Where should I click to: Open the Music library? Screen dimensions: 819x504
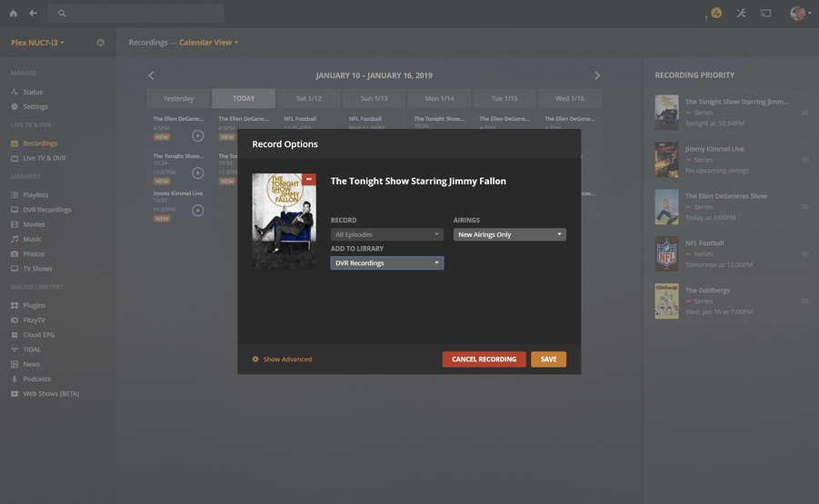32,239
